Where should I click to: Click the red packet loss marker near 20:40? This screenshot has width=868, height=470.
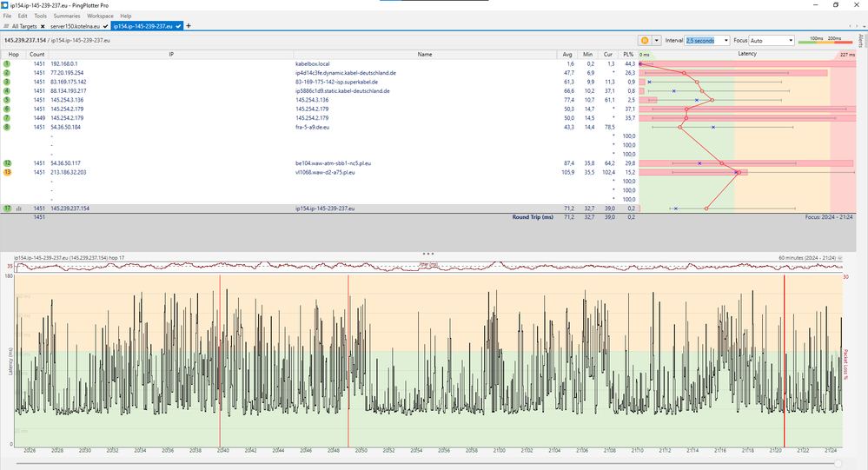pyautogui.click(x=220, y=361)
